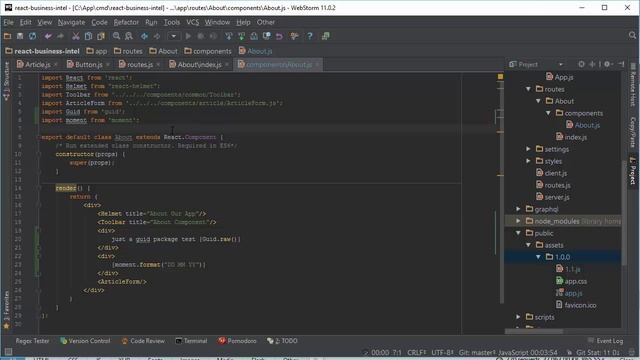
Task: Collapse the routes folder
Action: click(x=529, y=89)
